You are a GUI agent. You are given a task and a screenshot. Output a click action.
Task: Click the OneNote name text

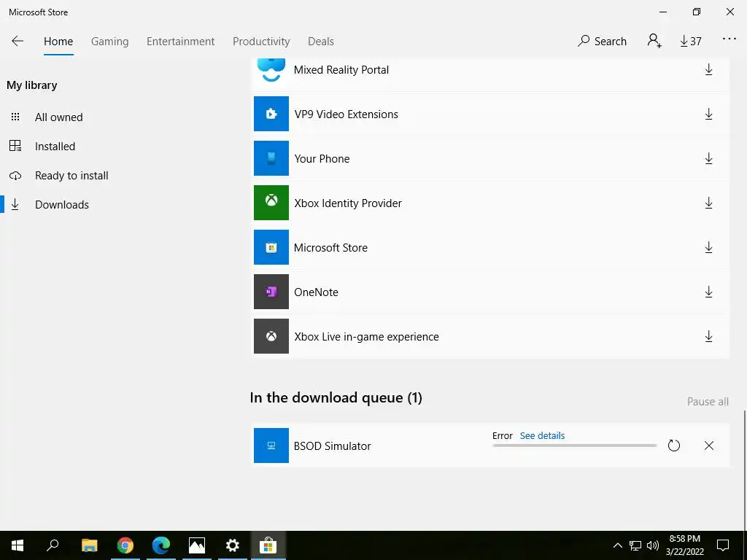coord(316,292)
